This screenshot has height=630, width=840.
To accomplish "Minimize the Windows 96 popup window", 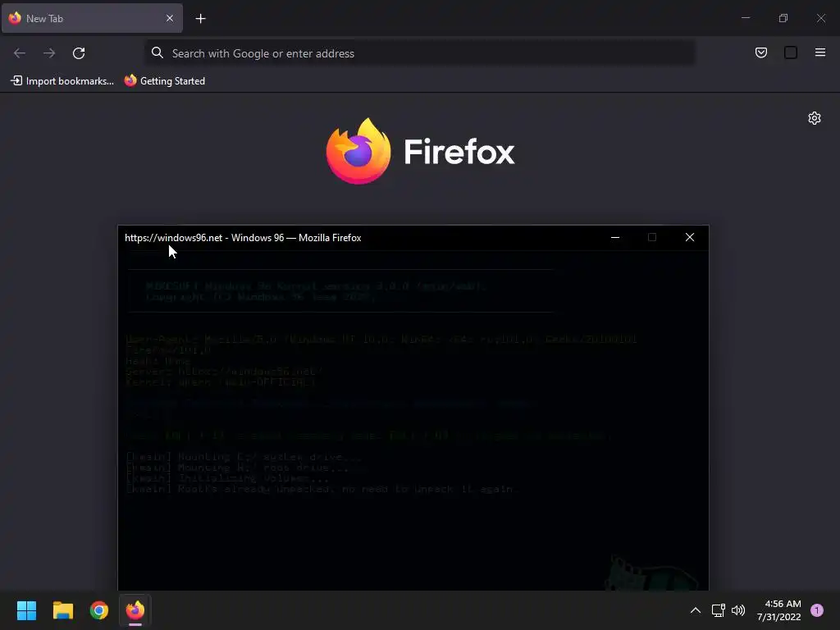I will [615, 237].
